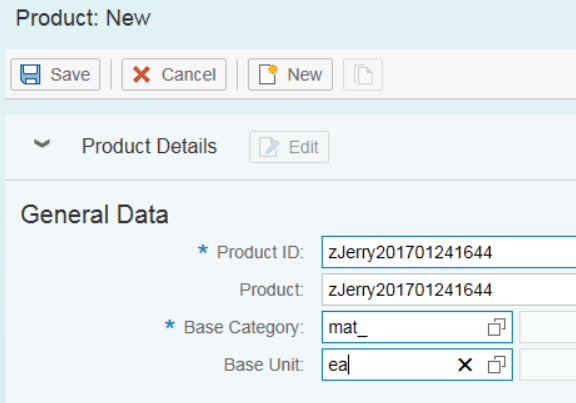Click the Cancel button
The height and width of the screenshot is (403, 576).
coord(174,74)
